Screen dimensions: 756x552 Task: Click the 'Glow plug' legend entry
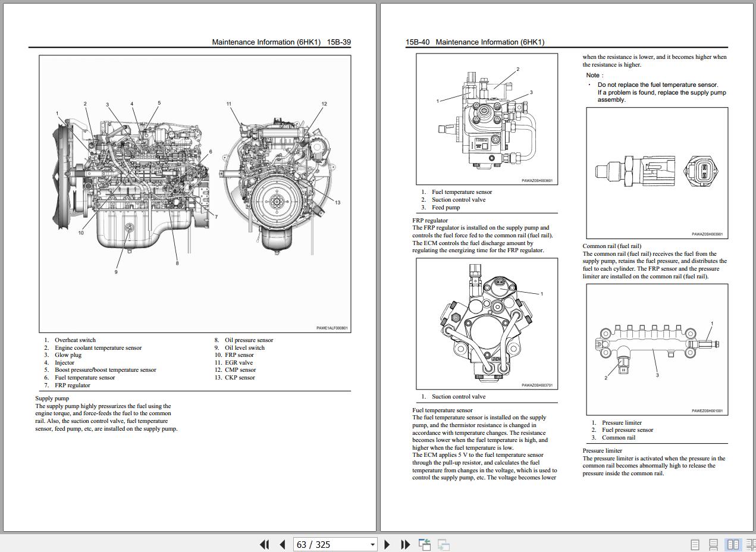pyautogui.click(x=68, y=355)
